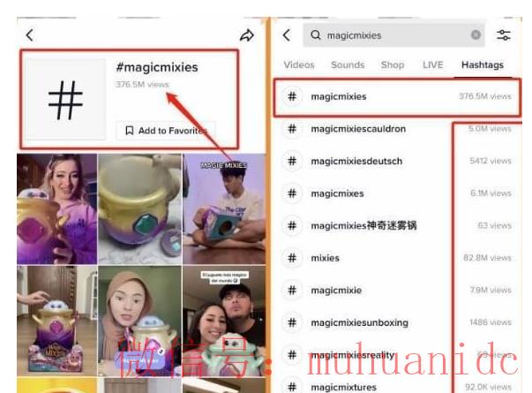Open the Shop tab
Image resolution: width=532 pixels, height=393 pixels.
click(393, 65)
